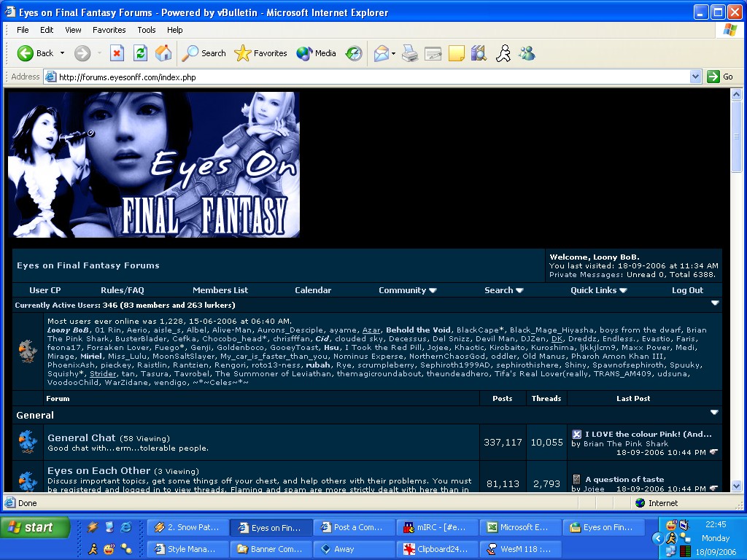Open the Rules/FAQ page
Image resolution: width=747 pixels, height=560 pixels.
click(x=122, y=290)
